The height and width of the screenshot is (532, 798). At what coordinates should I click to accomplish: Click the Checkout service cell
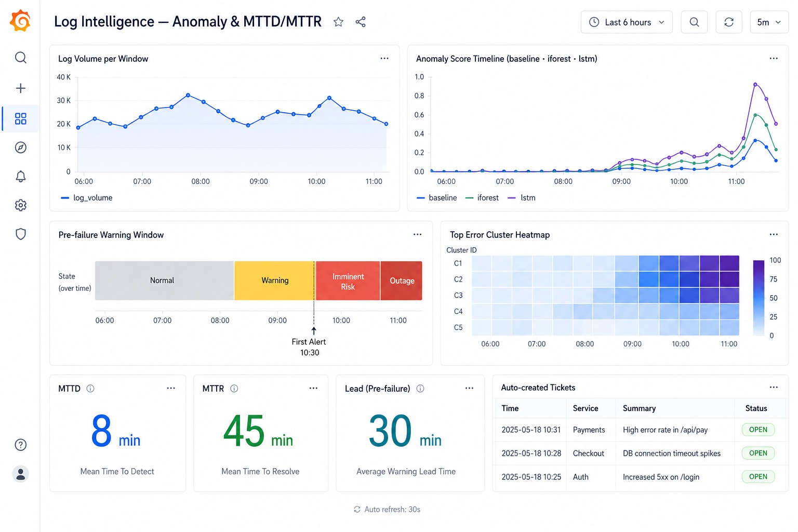[x=589, y=454]
